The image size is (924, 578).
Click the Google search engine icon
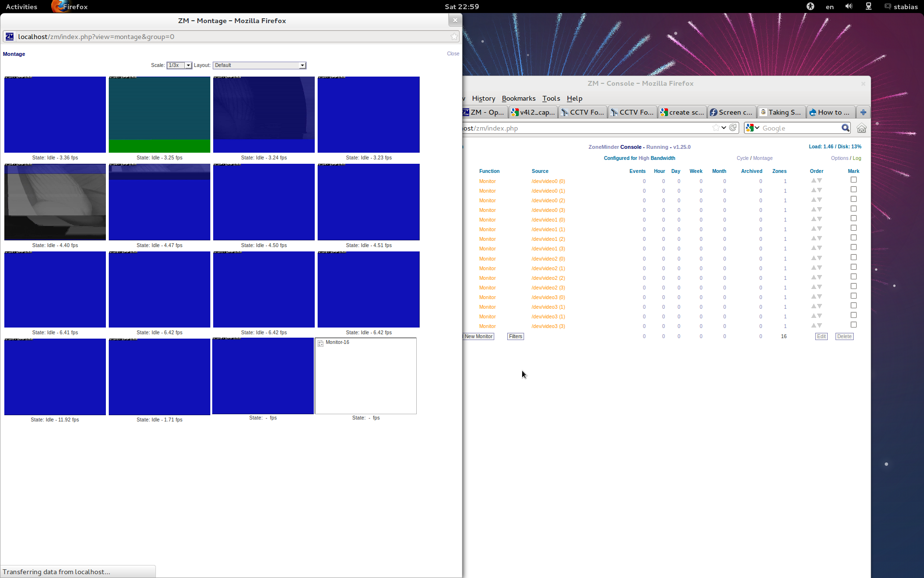click(x=750, y=128)
